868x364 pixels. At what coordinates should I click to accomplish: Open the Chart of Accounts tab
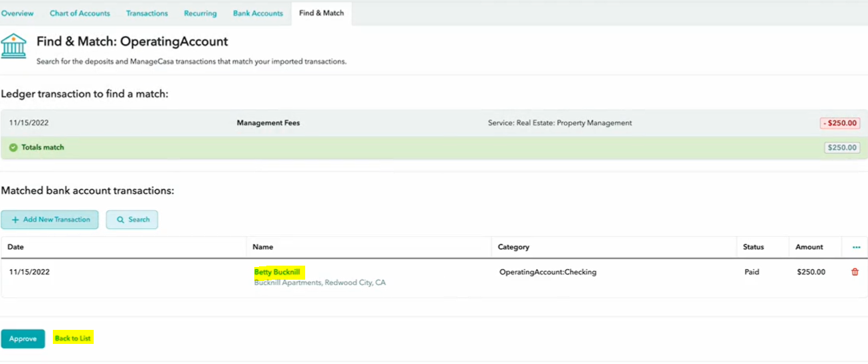80,13
